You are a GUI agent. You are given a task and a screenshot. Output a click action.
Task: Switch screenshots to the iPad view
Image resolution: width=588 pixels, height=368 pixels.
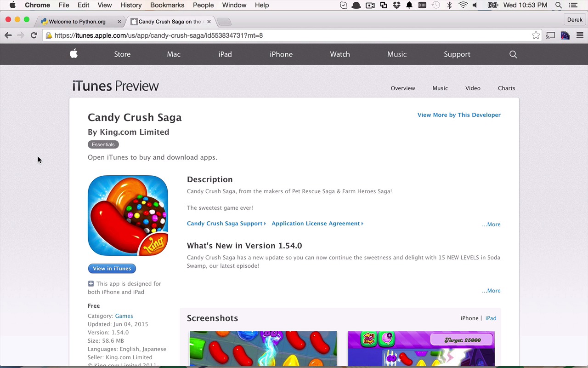coord(491,318)
